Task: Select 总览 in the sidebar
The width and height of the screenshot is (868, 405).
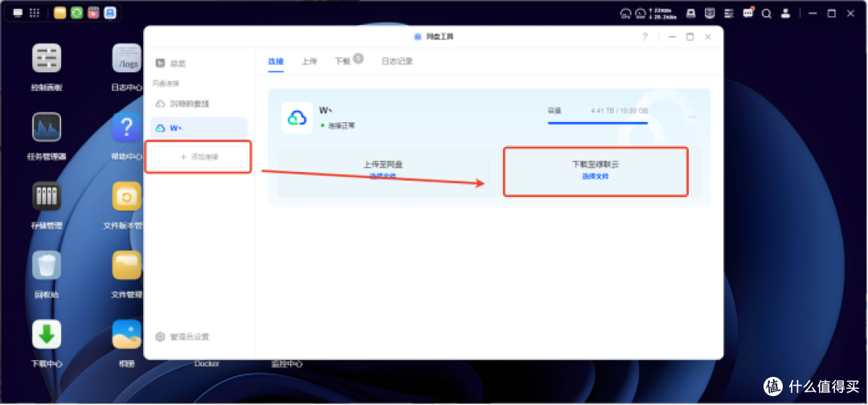Action: pyautogui.click(x=199, y=63)
